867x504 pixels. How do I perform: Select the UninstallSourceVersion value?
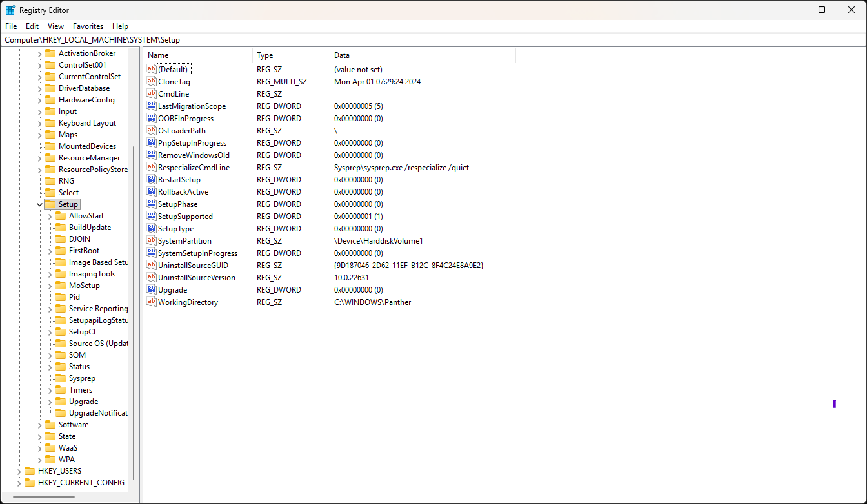[x=196, y=278]
